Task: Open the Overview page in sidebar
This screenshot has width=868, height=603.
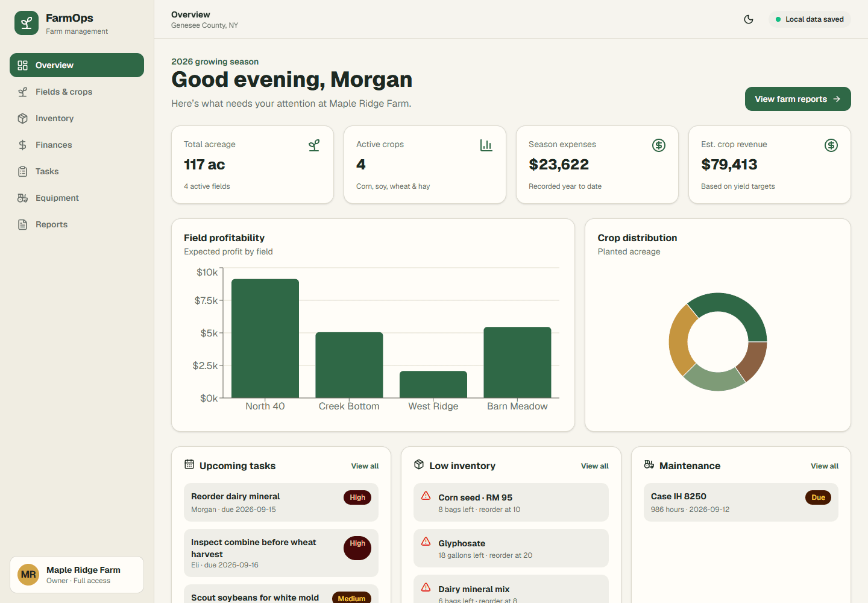Action: coord(77,65)
